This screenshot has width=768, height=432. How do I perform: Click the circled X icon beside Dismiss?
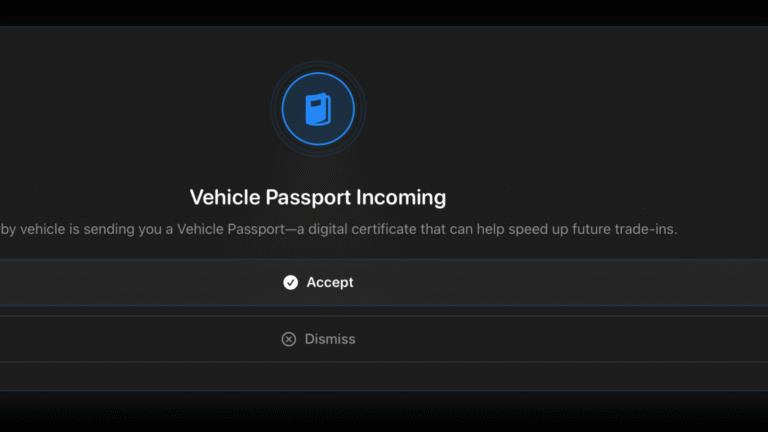tap(289, 339)
